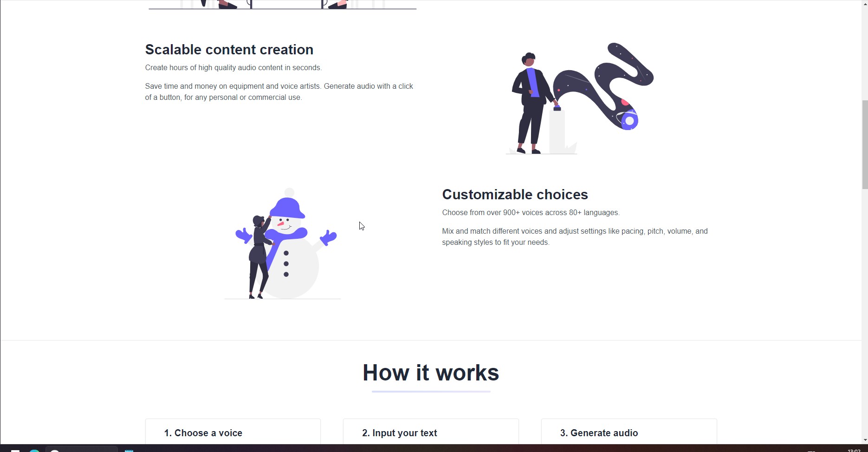
Task: Click the scrollbar down arrow
Action: pyautogui.click(x=865, y=439)
